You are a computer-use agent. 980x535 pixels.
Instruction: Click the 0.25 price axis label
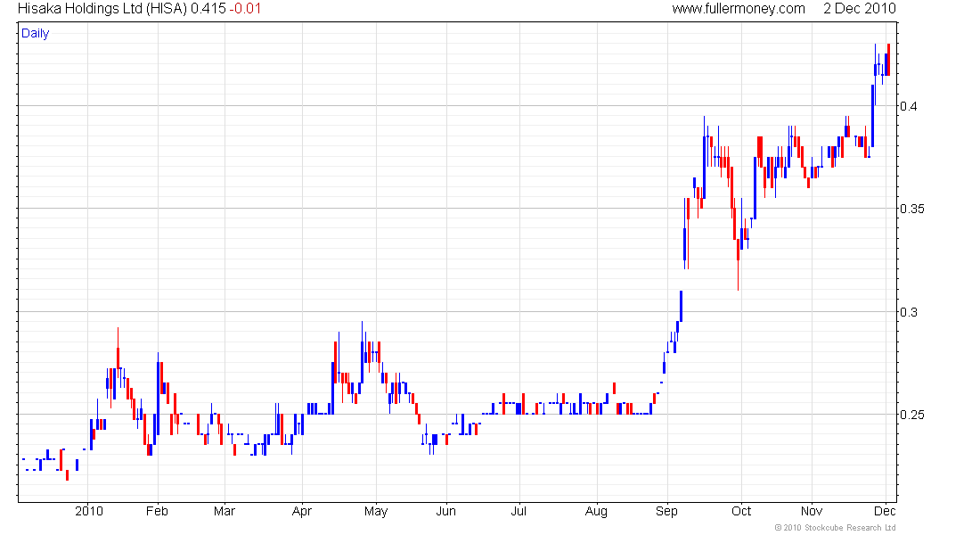pos(912,415)
